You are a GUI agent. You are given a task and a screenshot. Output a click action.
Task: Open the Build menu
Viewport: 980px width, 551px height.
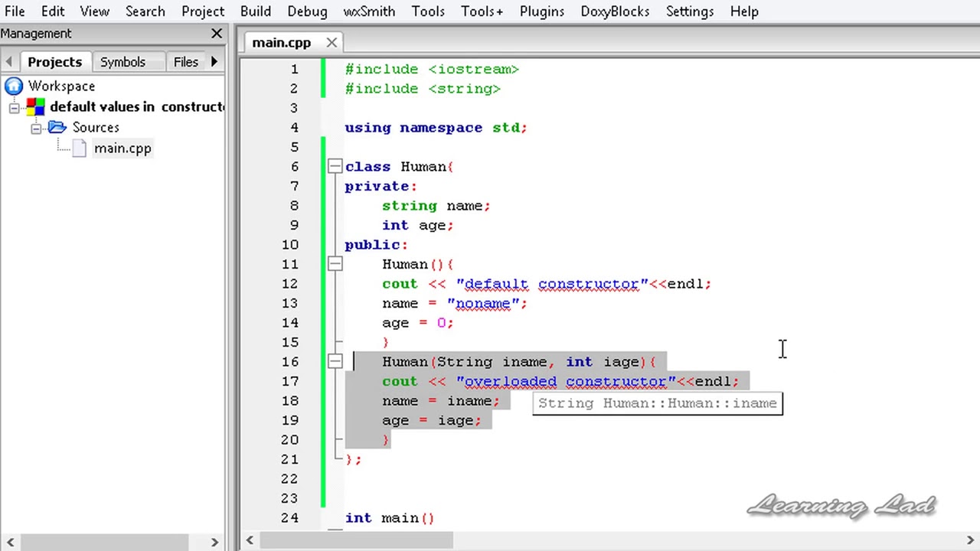256,11
